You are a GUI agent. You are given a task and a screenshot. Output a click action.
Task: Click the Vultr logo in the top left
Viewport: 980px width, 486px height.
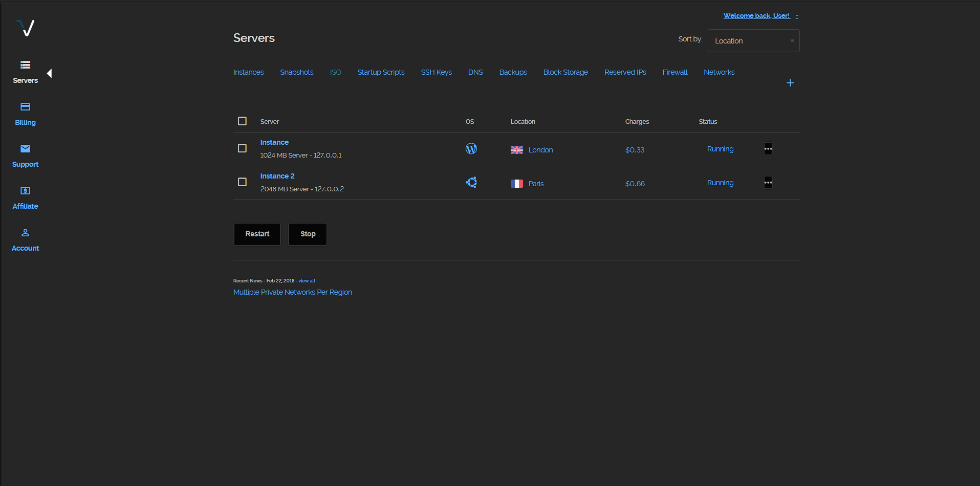click(25, 28)
